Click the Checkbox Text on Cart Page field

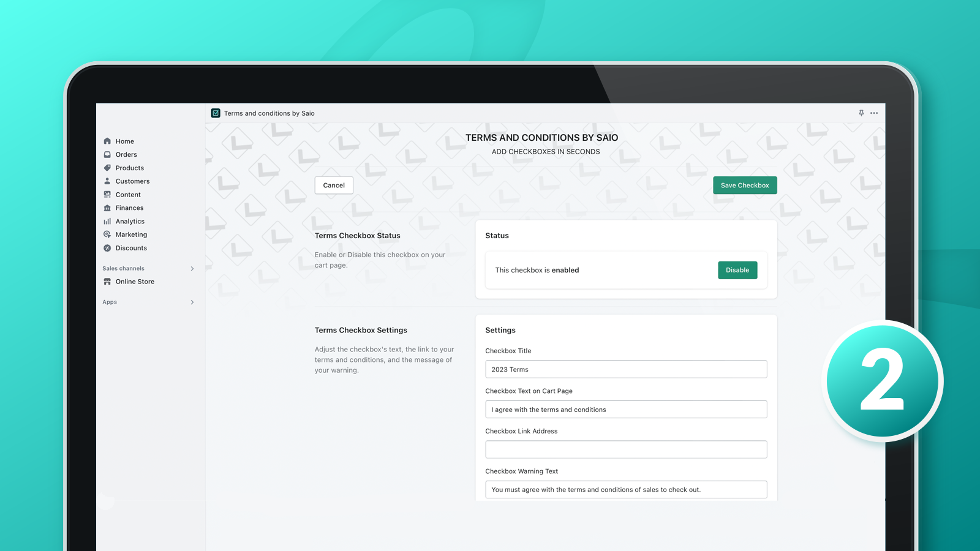[x=626, y=410]
